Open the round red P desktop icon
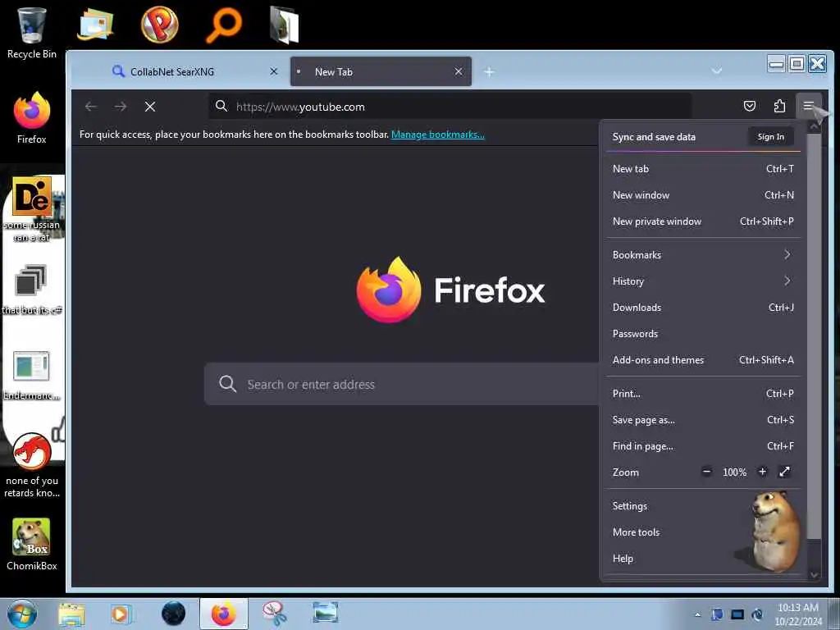The height and width of the screenshot is (630, 840). (160, 24)
